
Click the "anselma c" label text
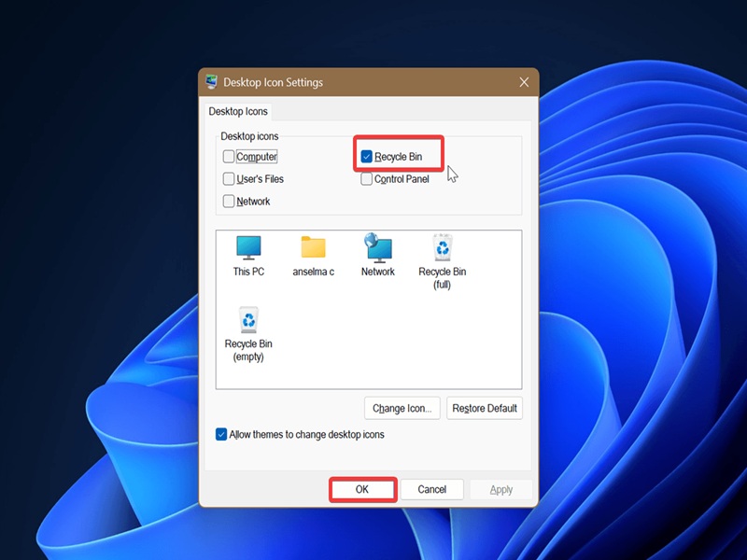click(313, 272)
